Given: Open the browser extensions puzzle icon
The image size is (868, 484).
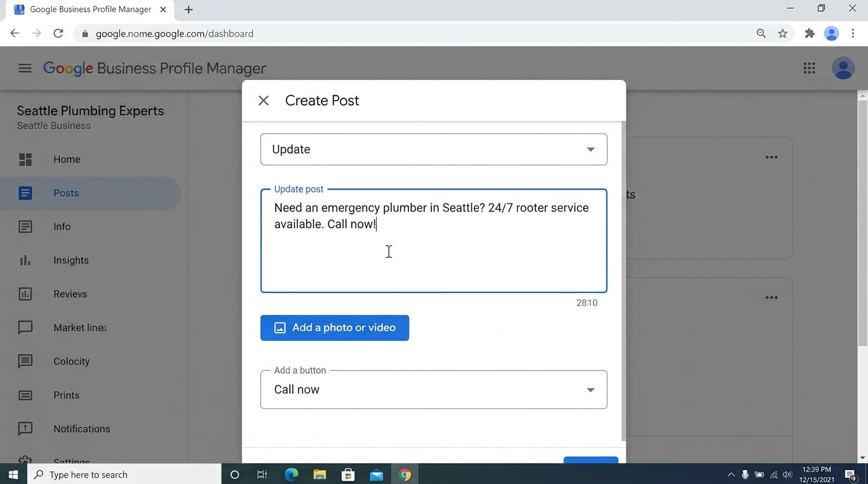Looking at the screenshot, I should coord(809,33).
